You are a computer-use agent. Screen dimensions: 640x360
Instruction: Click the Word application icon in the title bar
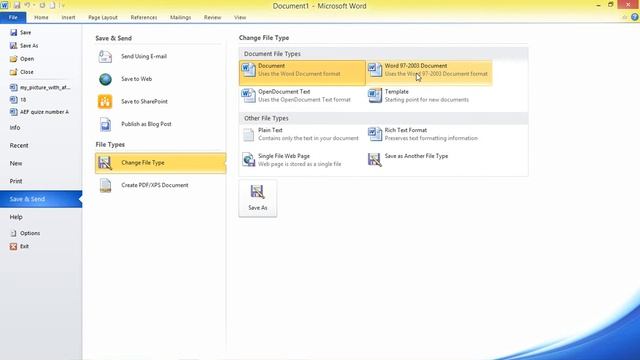[4, 5]
